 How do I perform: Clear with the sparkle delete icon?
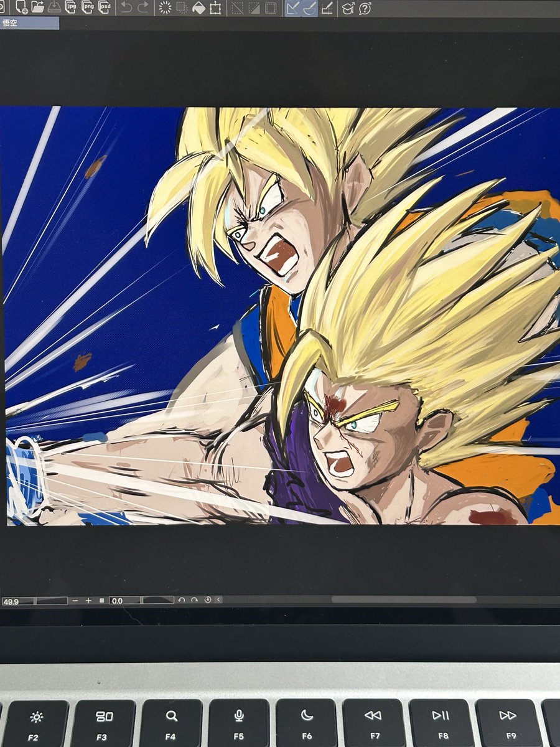[x=166, y=7]
